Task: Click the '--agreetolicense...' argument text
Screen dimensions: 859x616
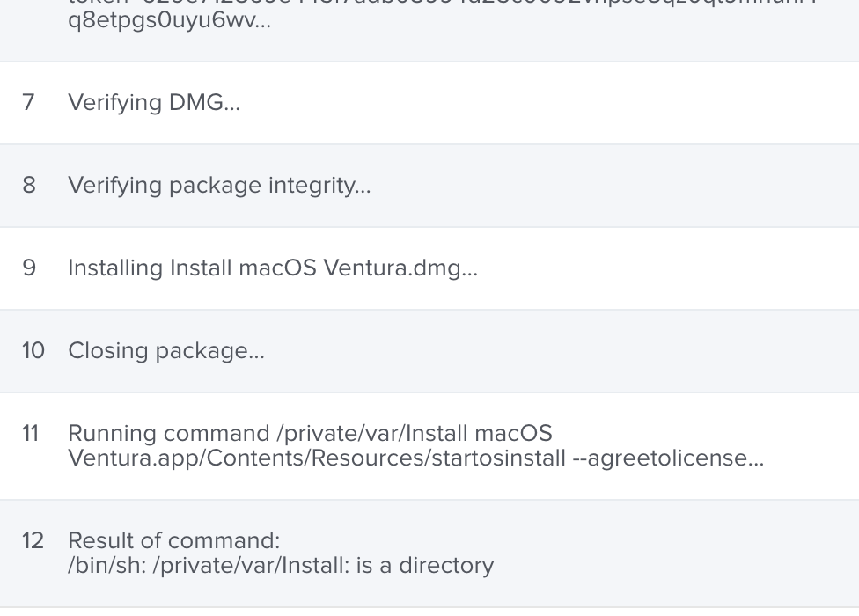Action: 668,458
